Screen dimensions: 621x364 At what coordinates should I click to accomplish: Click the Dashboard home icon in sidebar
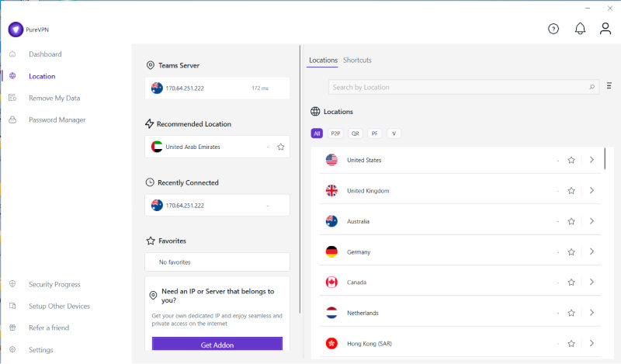click(x=12, y=54)
